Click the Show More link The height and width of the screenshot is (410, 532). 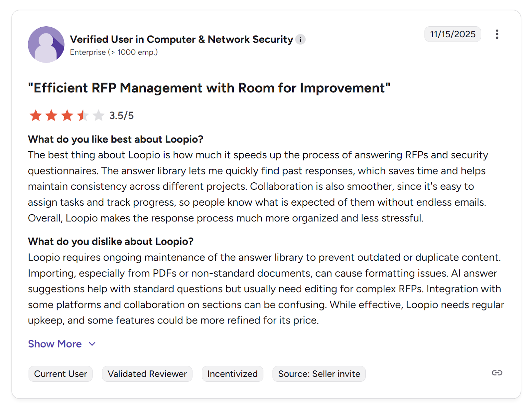(55, 344)
